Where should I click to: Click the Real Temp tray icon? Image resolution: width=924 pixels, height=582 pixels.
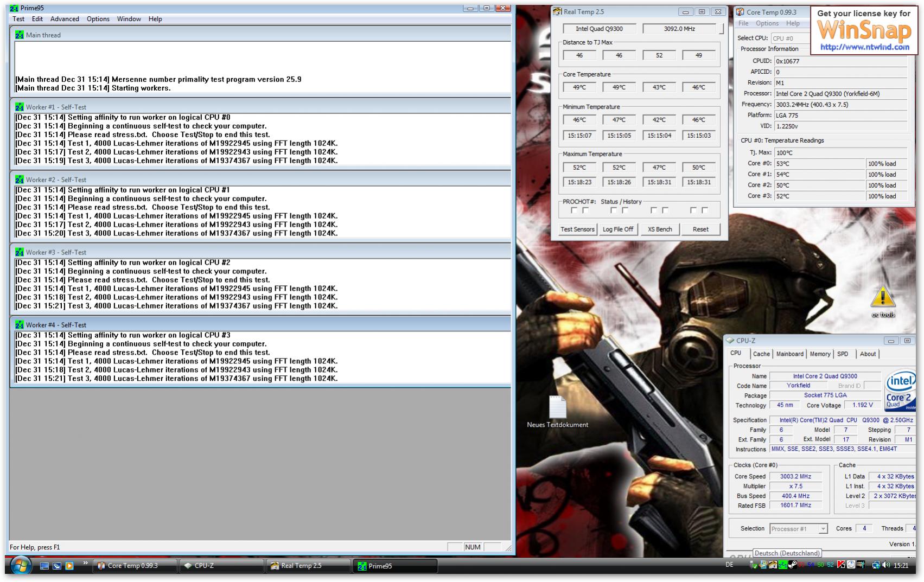(773, 565)
